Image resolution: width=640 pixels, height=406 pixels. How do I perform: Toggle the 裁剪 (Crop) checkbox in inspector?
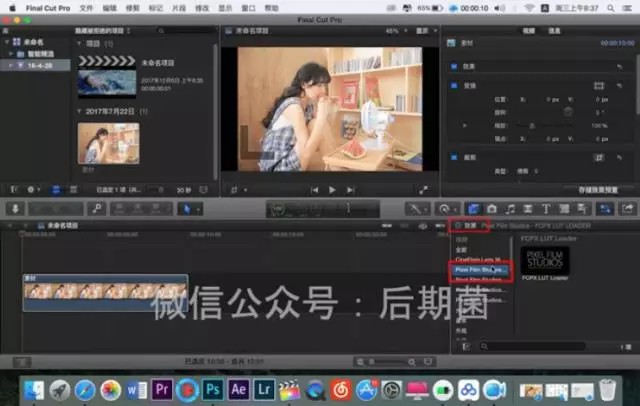pyautogui.click(x=455, y=158)
